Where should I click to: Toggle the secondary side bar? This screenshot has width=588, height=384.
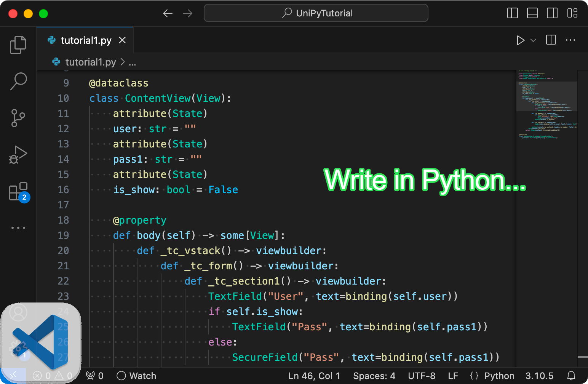click(x=552, y=13)
